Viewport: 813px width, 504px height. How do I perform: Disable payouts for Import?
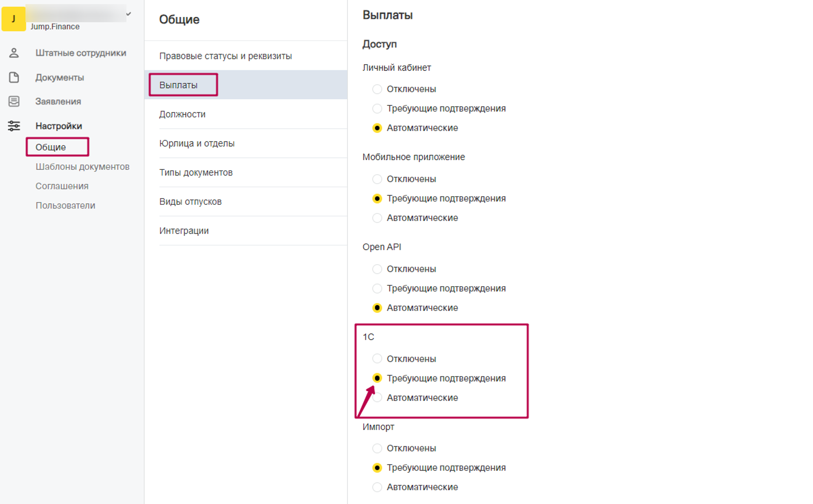377,448
